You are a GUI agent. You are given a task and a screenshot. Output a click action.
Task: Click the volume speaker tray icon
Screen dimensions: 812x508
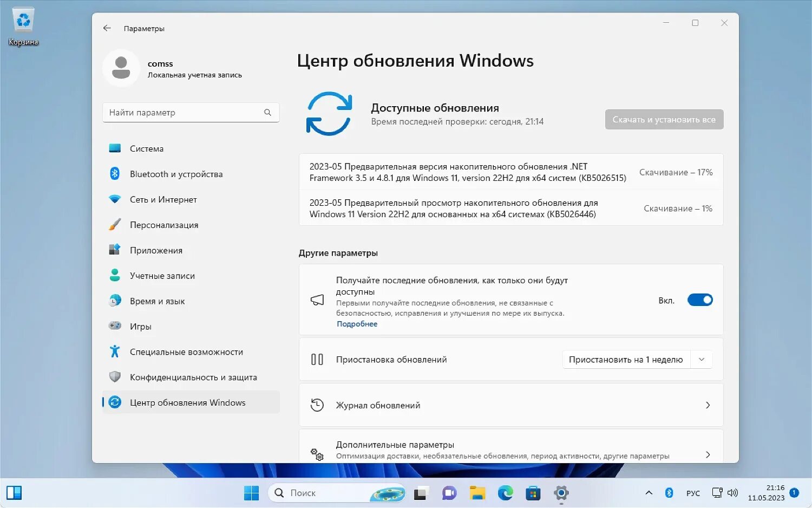732,493
